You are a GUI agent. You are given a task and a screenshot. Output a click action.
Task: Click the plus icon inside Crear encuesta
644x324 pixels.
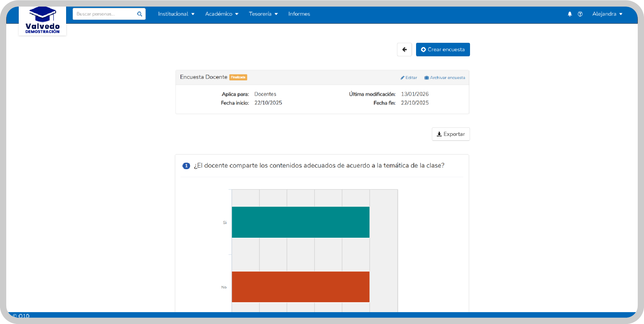click(424, 49)
